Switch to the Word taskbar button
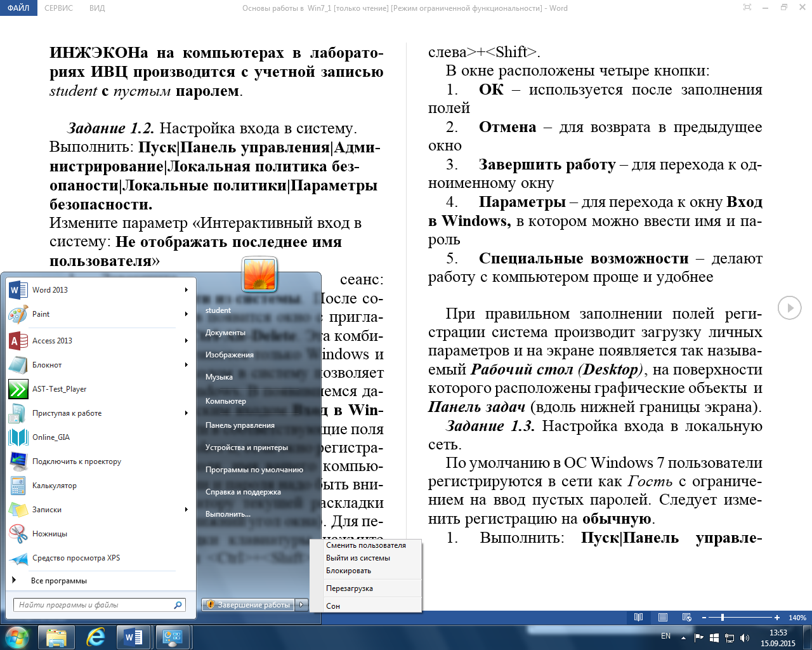The height and width of the screenshot is (650, 812). tap(134, 637)
